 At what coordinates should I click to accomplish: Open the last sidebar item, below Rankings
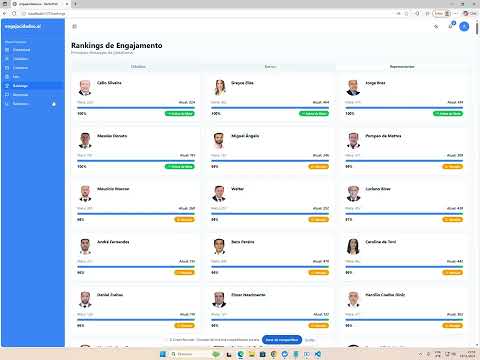pos(33,104)
